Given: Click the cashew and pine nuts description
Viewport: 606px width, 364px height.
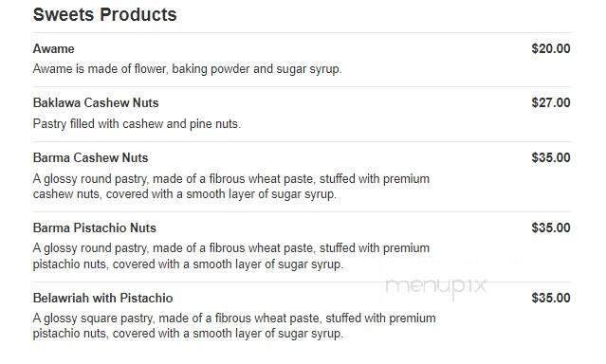Looking at the screenshot, I should 137,124.
